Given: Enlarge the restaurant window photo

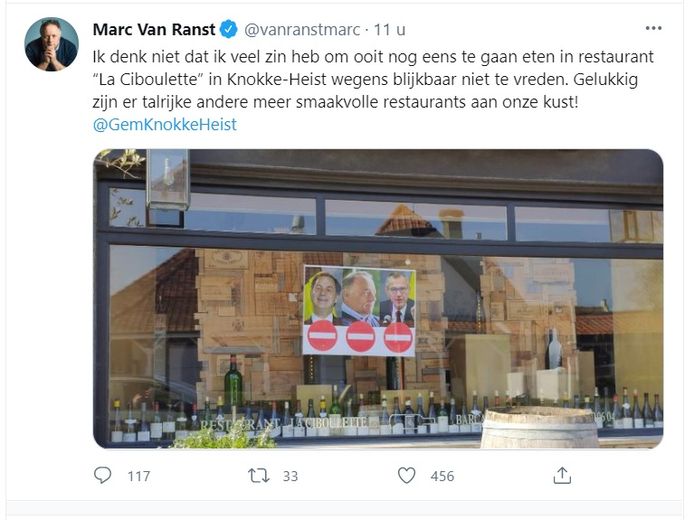Looking at the screenshot, I should [x=378, y=299].
